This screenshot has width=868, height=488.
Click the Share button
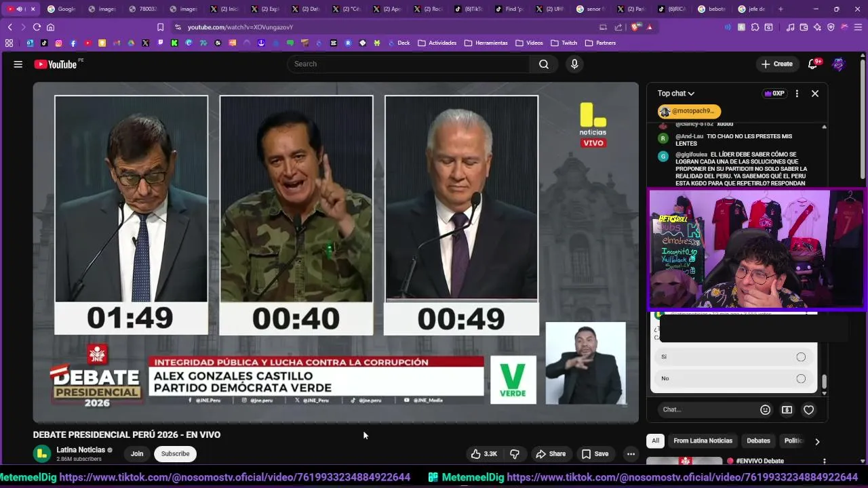550,454
